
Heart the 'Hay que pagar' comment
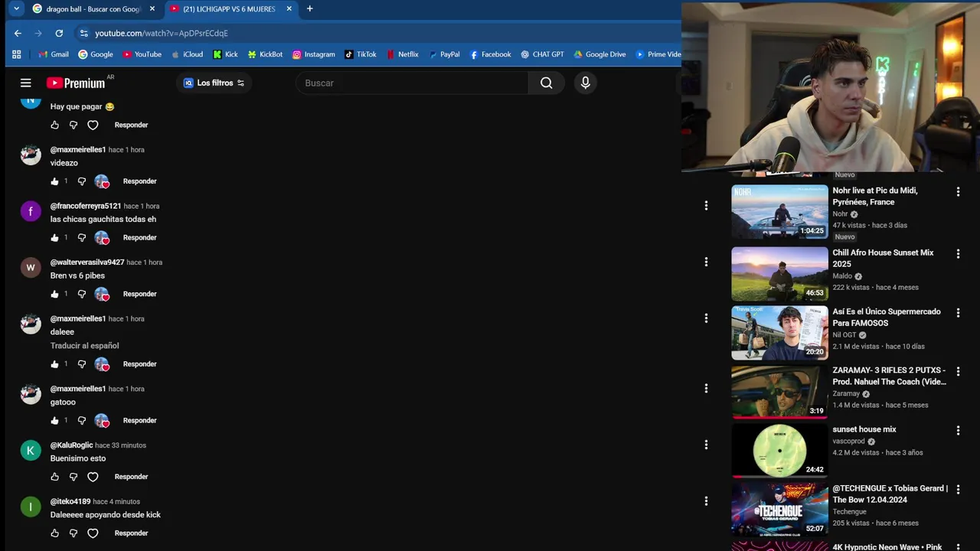click(x=93, y=125)
